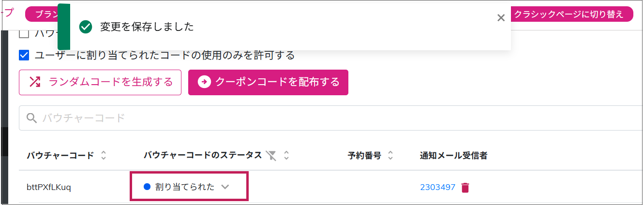
Task: Sort by the バウチャーコード column
Action: [x=103, y=156]
